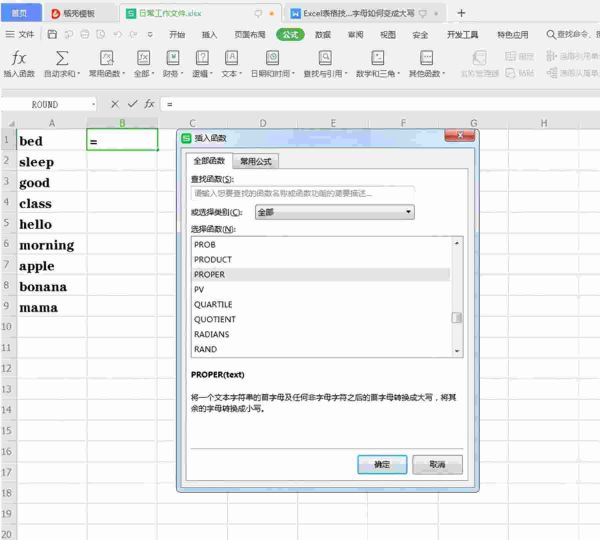Click the save disk icon in quick toolbar
The image size is (600, 540).
point(52,34)
